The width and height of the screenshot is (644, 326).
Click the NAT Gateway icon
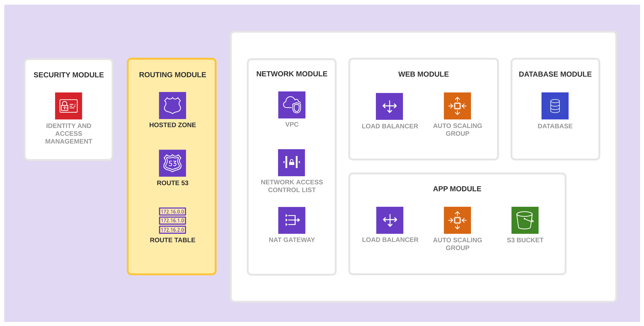coord(292,220)
